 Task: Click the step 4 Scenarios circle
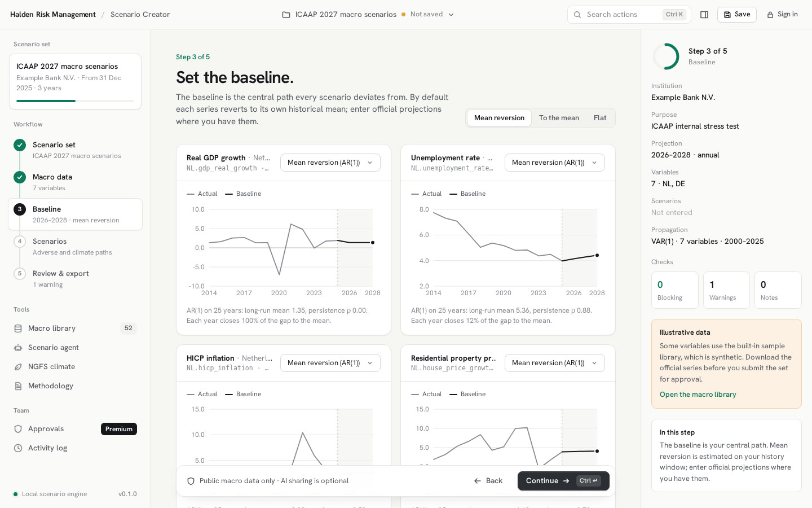click(20, 242)
